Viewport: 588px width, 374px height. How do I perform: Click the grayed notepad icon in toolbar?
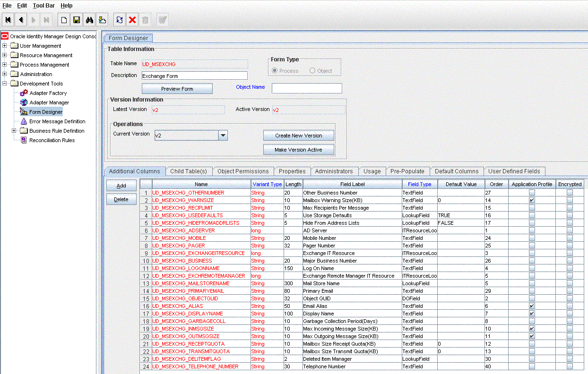[163, 20]
